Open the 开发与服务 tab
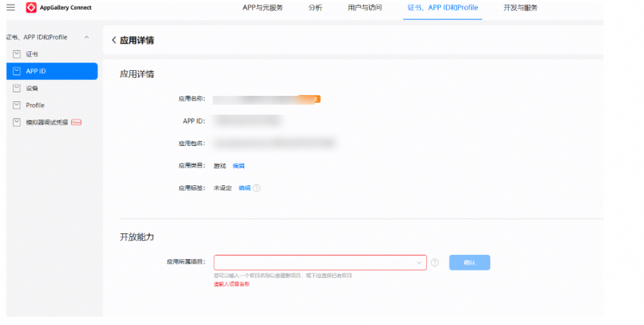The height and width of the screenshot is (325, 644). click(520, 8)
